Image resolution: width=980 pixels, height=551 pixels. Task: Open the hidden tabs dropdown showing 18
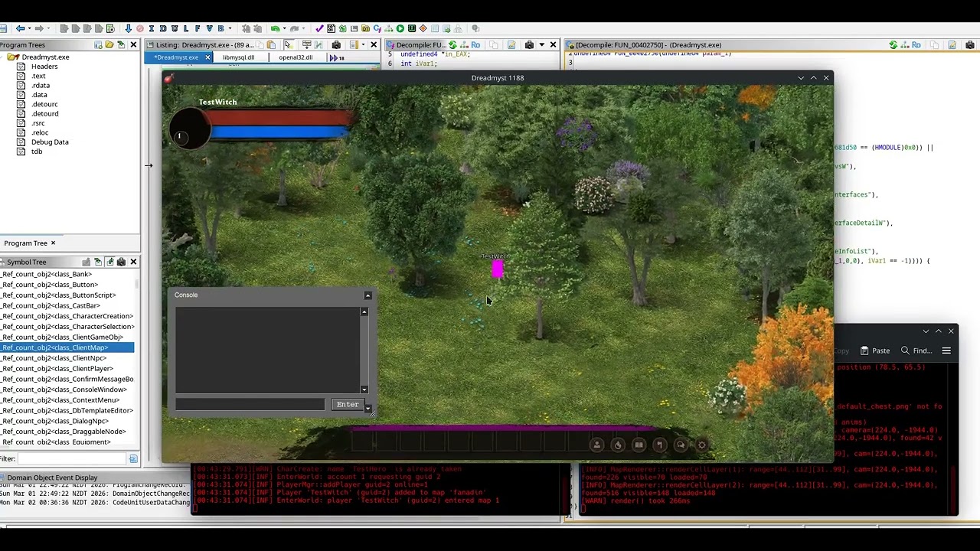(337, 57)
